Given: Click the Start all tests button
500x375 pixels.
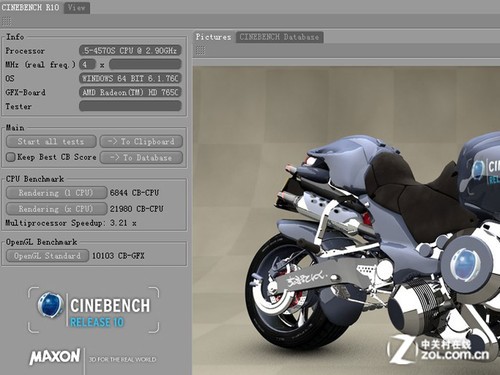Looking at the screenshot, I should 51,142.
